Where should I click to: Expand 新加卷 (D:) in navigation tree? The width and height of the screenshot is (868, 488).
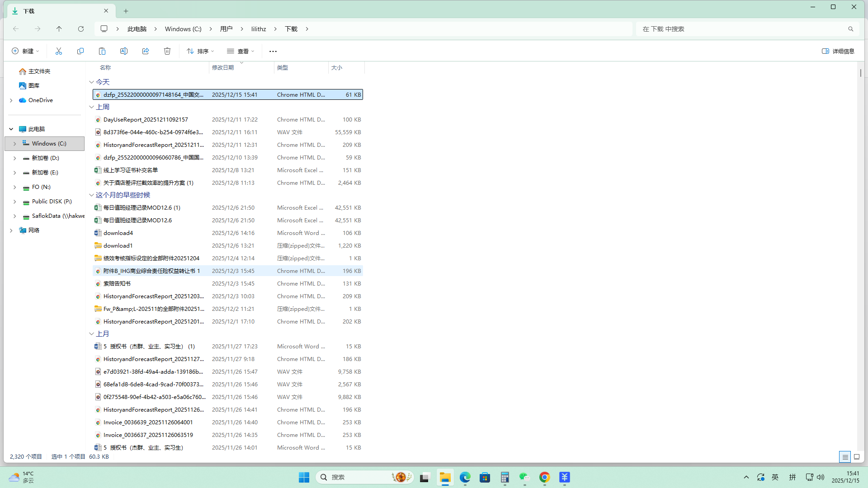tap(14, 158)
